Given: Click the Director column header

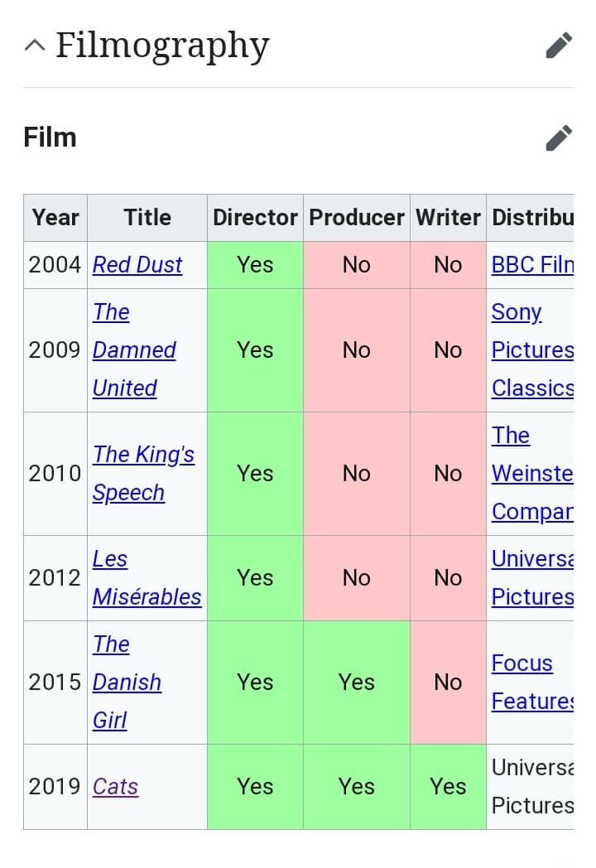Looking at the screenshot, I should click(x=255, y=218).
